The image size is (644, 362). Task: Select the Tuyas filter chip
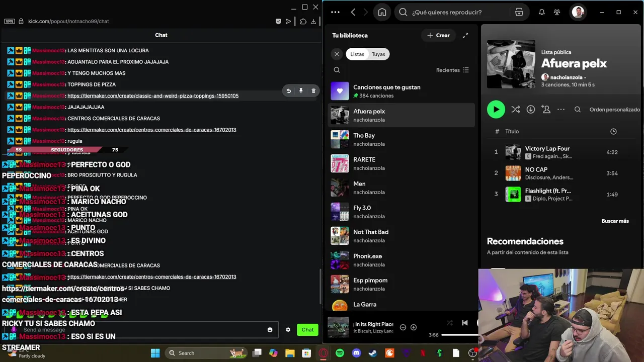tap(378, 54)
